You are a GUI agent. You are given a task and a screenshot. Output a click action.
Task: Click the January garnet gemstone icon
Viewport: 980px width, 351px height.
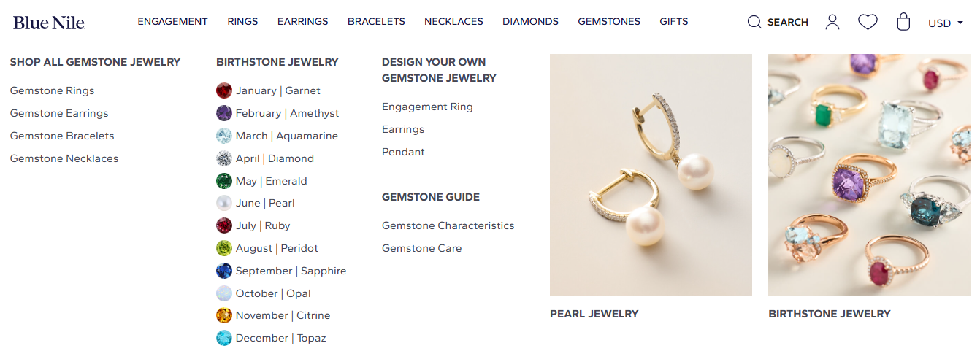click(224, 90)
